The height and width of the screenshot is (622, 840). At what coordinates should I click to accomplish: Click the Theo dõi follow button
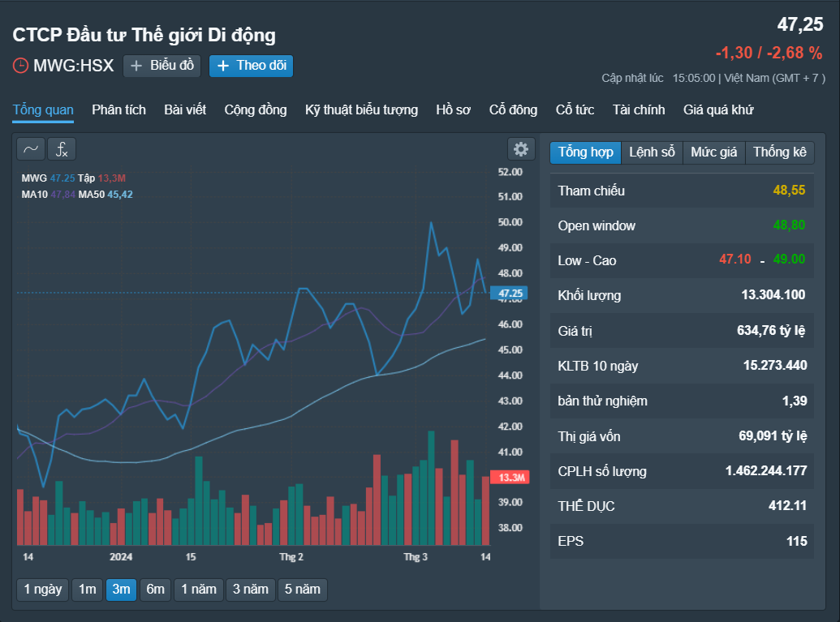click(x=252, y=66)
